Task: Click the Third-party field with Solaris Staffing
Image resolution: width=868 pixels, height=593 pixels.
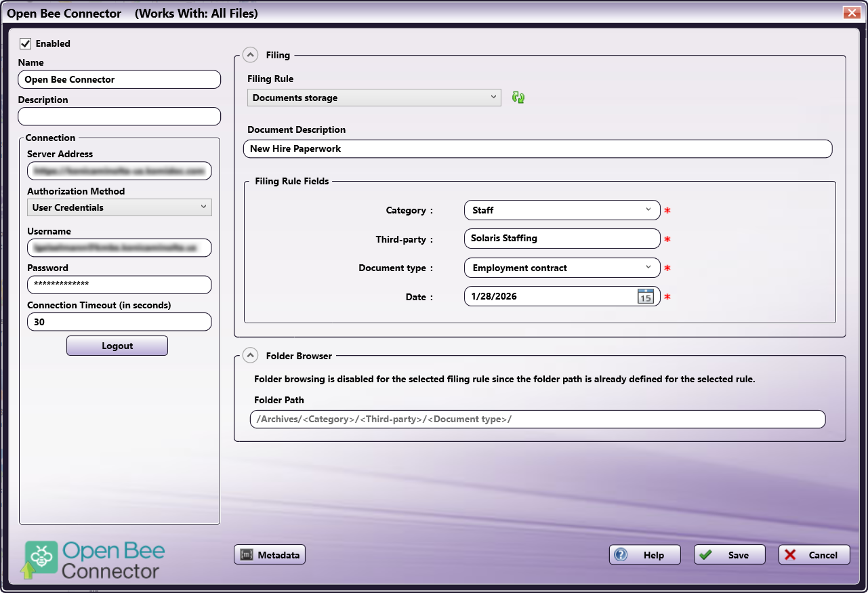Action: pyautogui.click(x=562, y=239)
